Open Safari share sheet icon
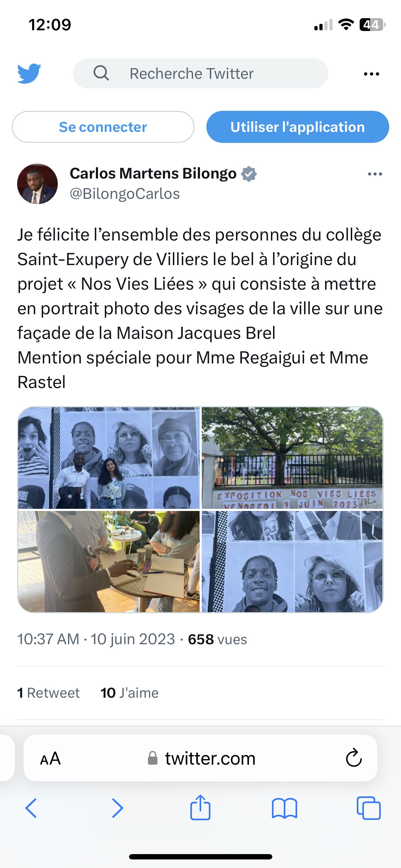Screen dimensions: 401x868 [200, 807]
